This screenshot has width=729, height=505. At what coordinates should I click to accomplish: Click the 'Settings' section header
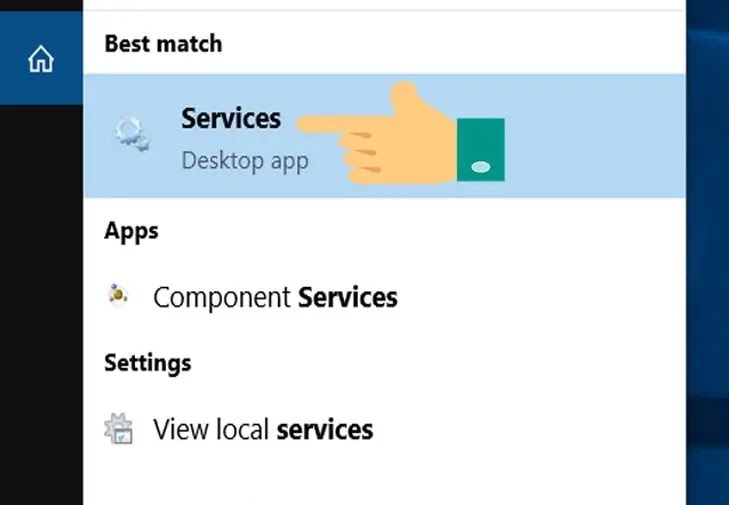point(147,363)
